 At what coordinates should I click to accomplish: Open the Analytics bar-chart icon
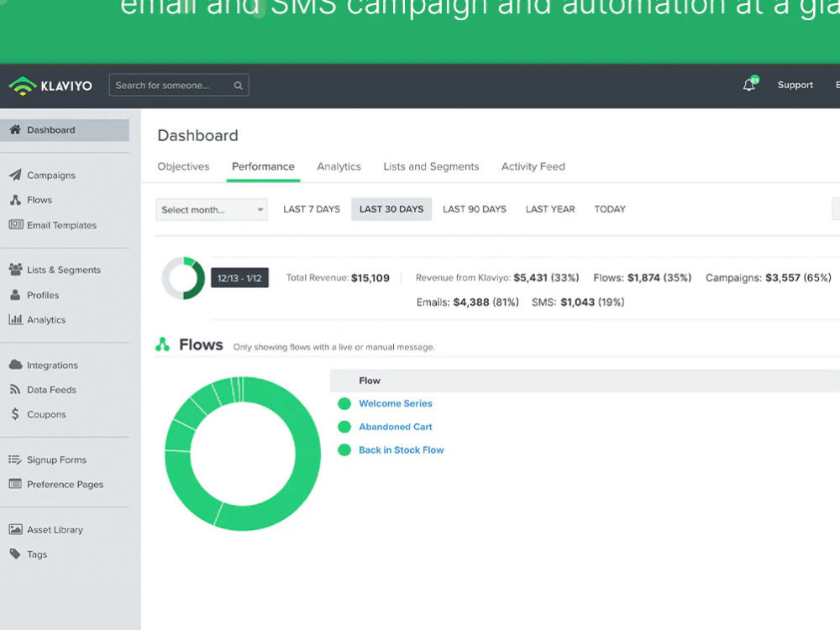[x=18, y=319]
